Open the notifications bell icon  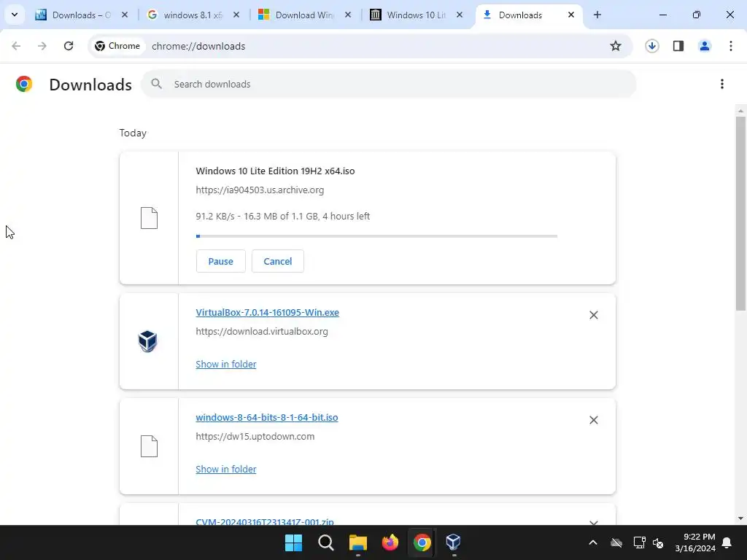(x=727, y=542)
